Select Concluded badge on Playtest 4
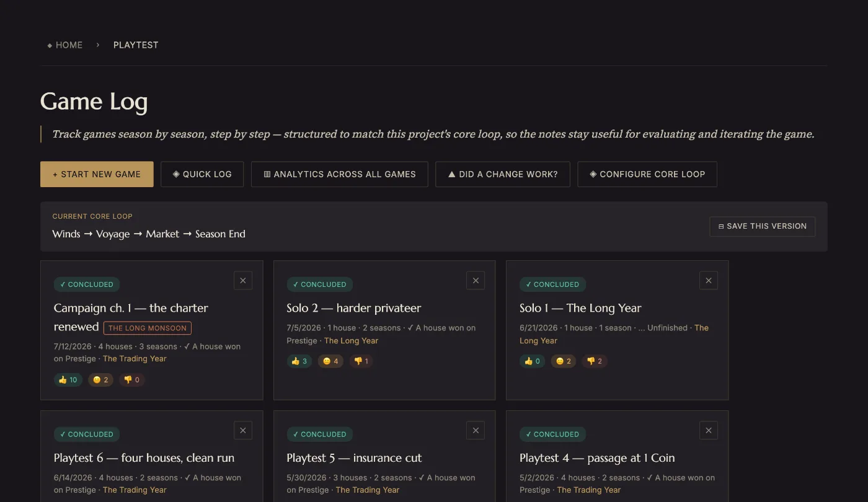Screen dimensions: 868x502 click(552, 434)
